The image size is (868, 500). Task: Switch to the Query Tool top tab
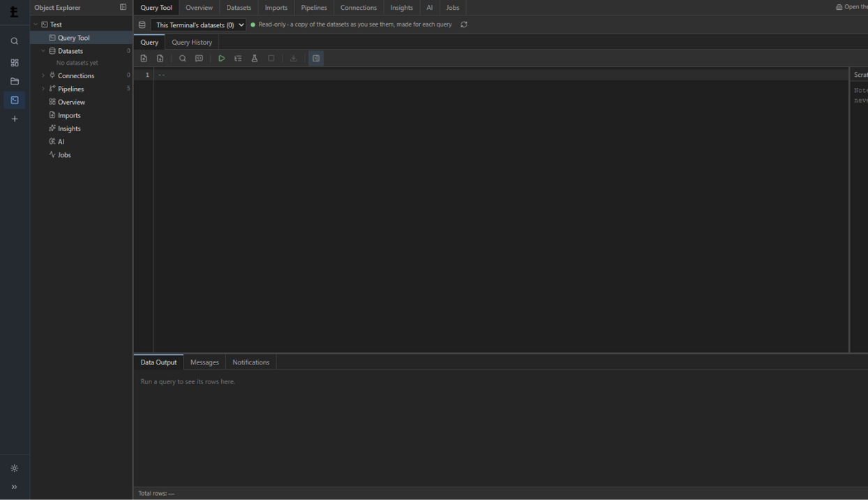click(156, 8)
